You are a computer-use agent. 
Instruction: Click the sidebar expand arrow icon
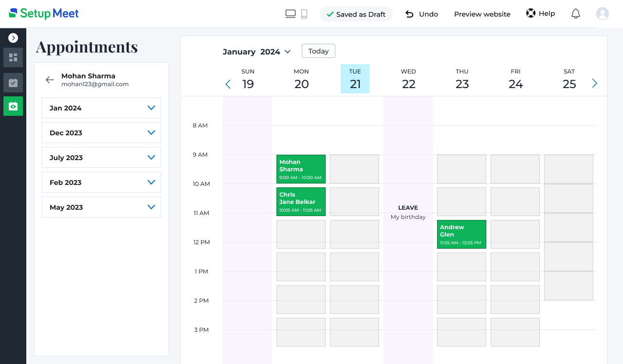coord(13,38)
